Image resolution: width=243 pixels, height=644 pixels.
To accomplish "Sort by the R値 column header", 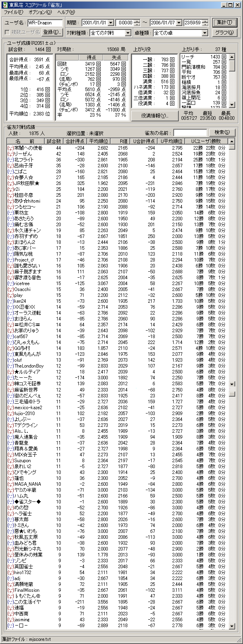I will [124, 141].
